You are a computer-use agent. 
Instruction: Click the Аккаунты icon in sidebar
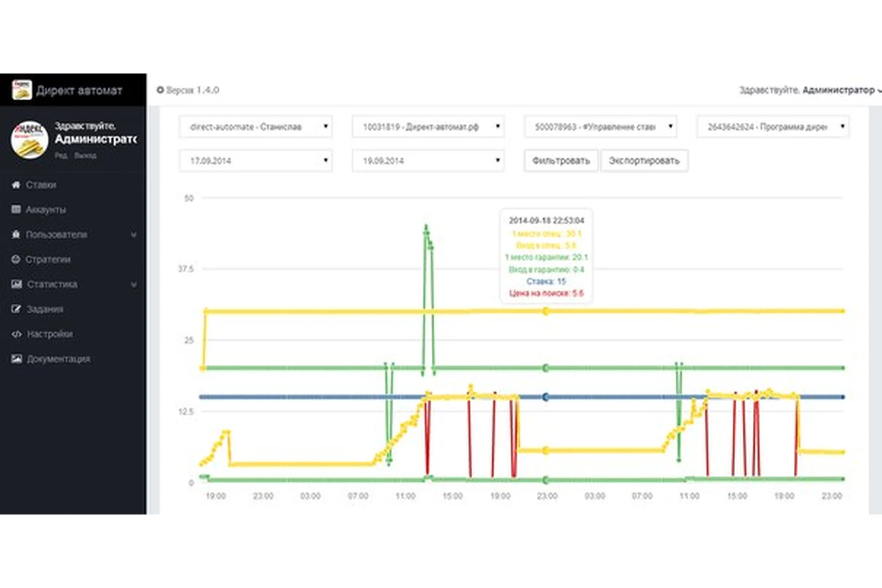16,209
